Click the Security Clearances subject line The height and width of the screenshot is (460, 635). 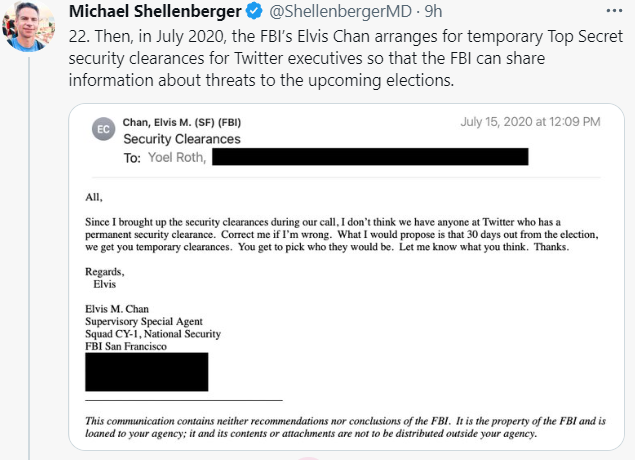coord(181,140)
